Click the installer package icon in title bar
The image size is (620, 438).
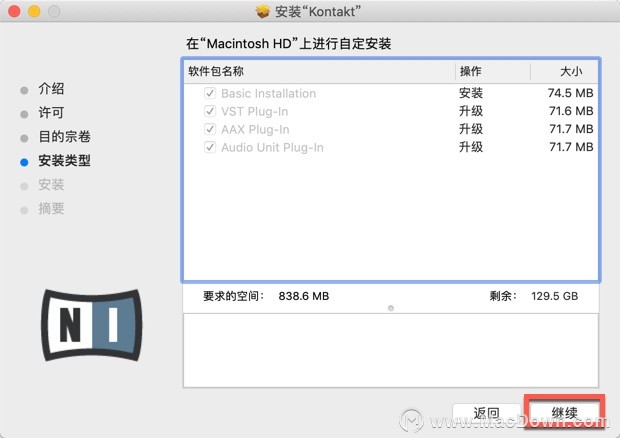(262, 11)
